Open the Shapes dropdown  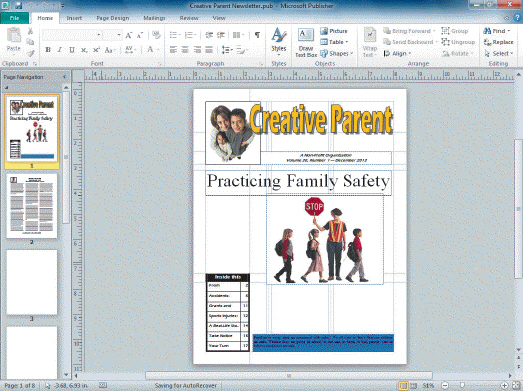coord(336,53)
